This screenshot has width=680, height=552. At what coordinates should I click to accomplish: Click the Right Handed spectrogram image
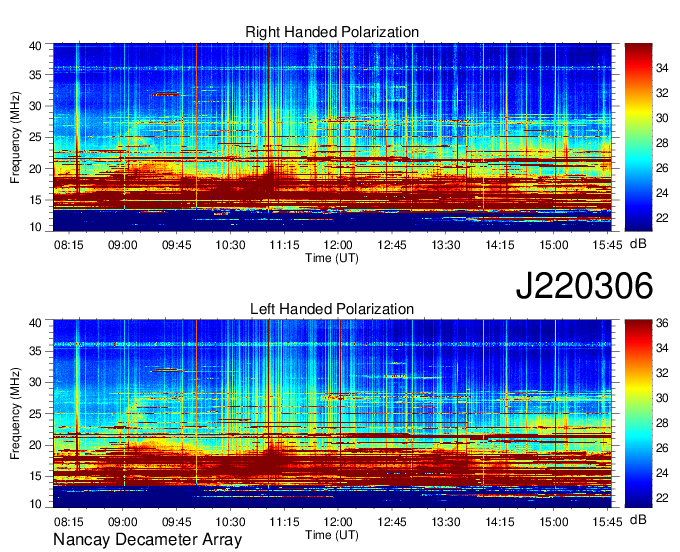pyautogui.click(x=332, y=137)
